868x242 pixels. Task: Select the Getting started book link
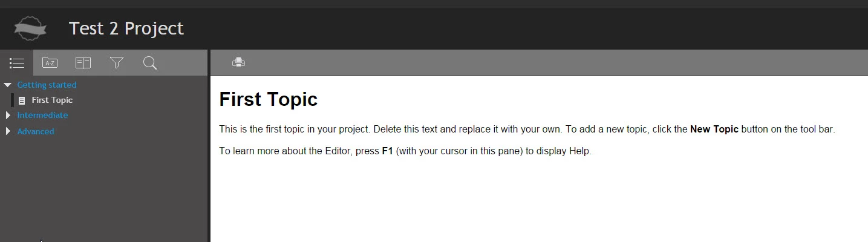pos(47,85)
